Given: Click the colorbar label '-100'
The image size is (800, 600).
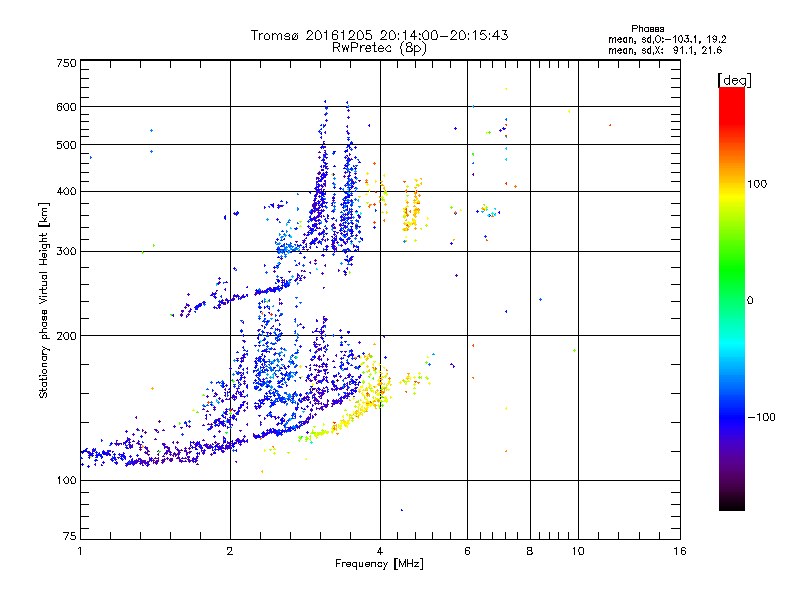Looking at the screenshot, I should [x=761, y=417].
